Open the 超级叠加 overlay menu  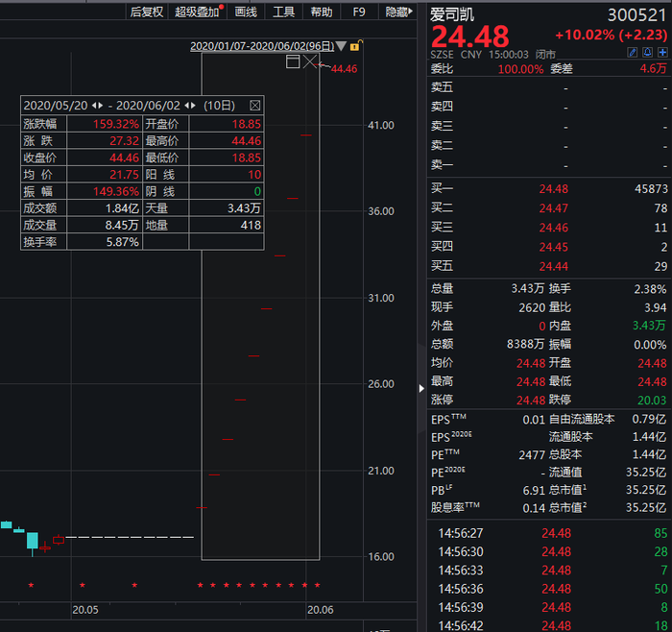(197, 12)
